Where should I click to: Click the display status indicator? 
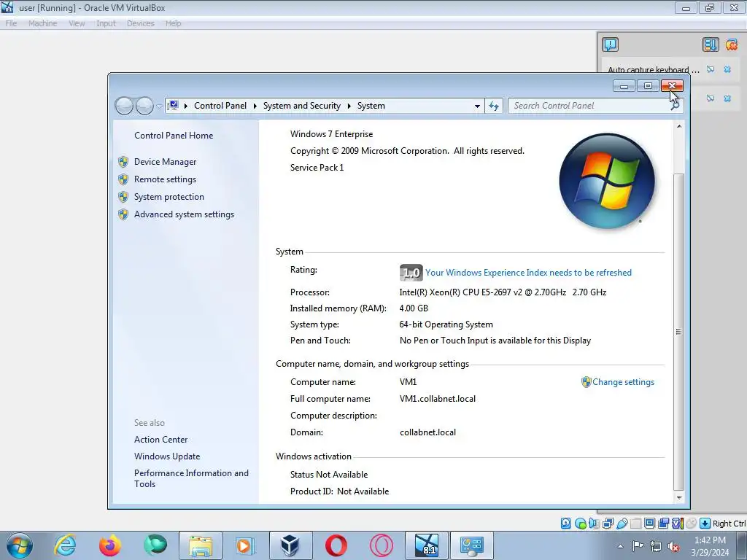pyautogui.click(x=649, y=524)
